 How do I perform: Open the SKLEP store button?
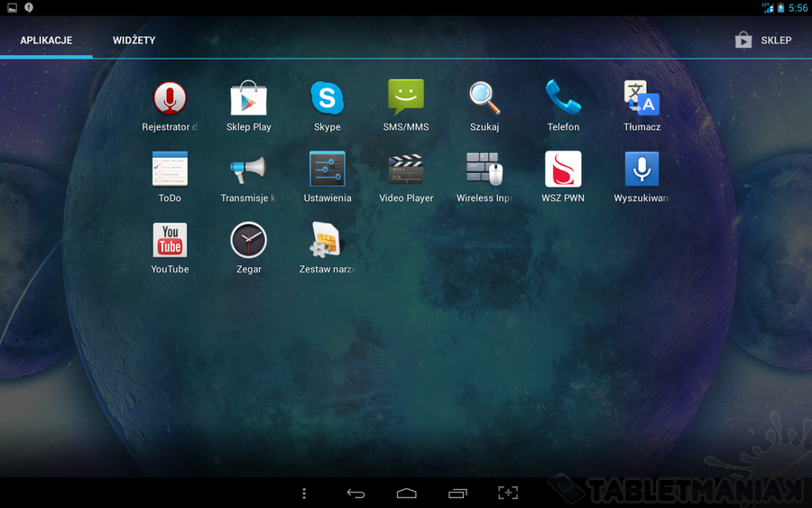click(x=763, y=40)
